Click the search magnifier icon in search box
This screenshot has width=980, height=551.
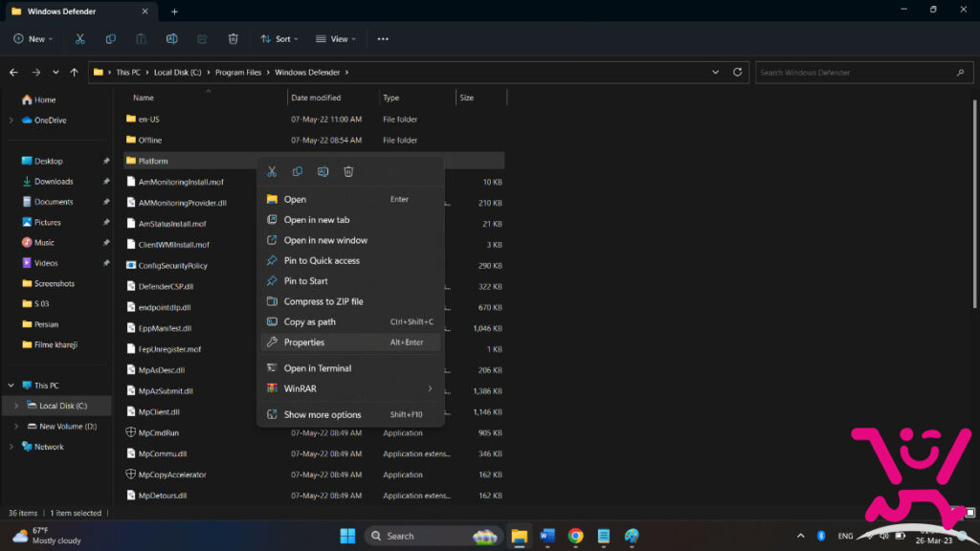tap(961, 73)
